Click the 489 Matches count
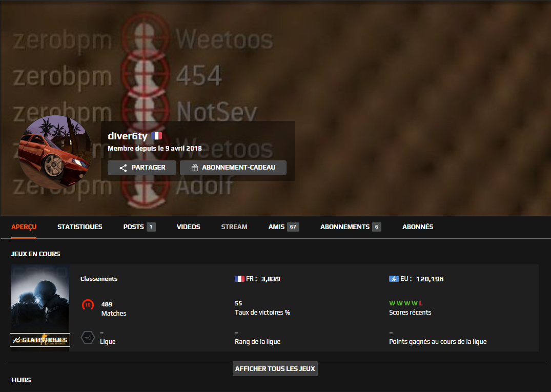The height and width of the screenshot is (392, 551). pos(107,304)
